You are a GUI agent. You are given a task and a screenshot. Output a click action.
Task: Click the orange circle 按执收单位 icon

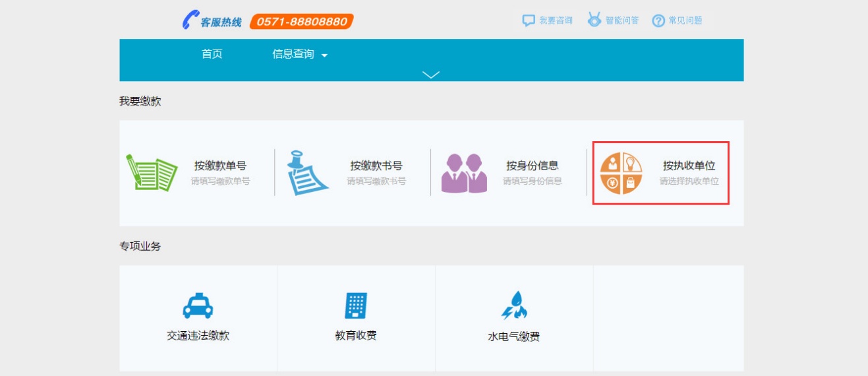point(621,173)
